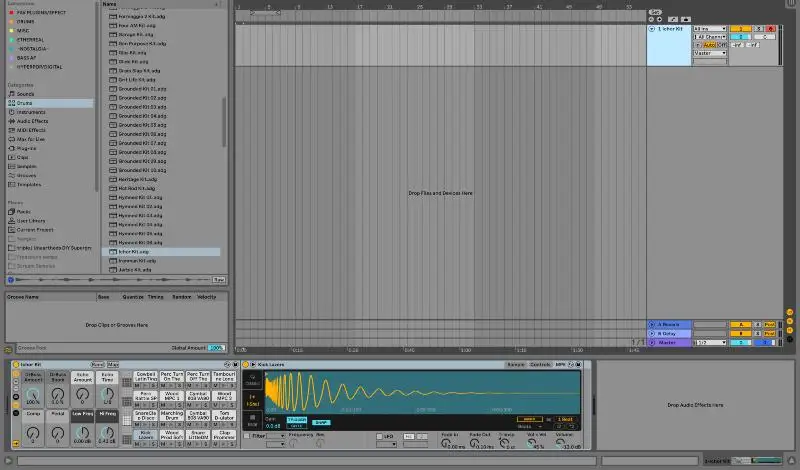
Task: Open the Master output routing dropdown
Action: (x=708, y=53)
